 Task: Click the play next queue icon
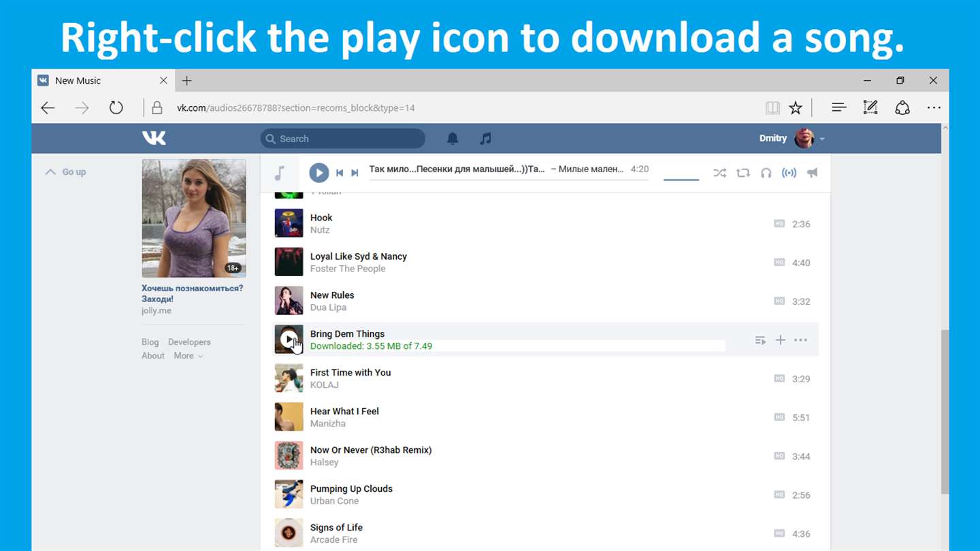click(x=760, y=340)
